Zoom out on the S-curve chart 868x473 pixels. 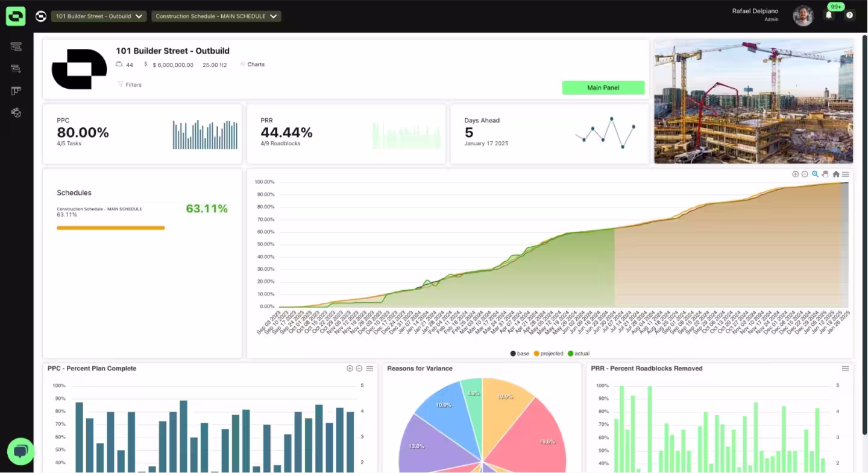click(x=805, y=174)
